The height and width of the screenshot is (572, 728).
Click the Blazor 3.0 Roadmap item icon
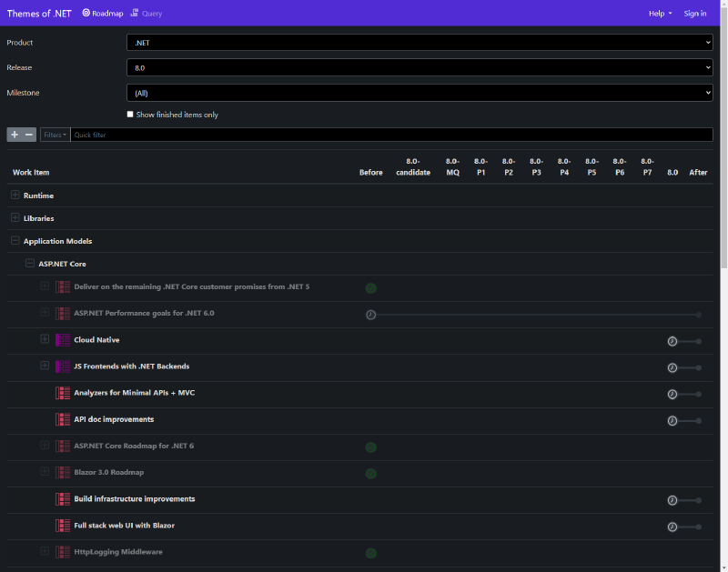click(63, 472)
